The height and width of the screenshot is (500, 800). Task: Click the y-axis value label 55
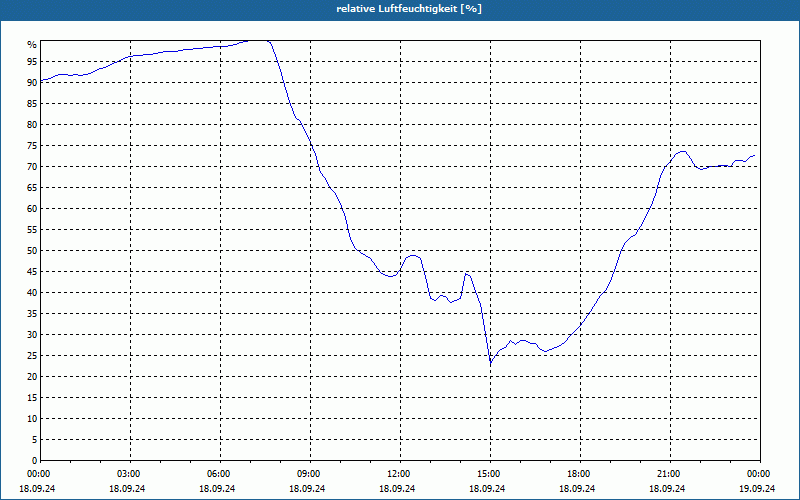pyautogui.click(x=32, y=230)
